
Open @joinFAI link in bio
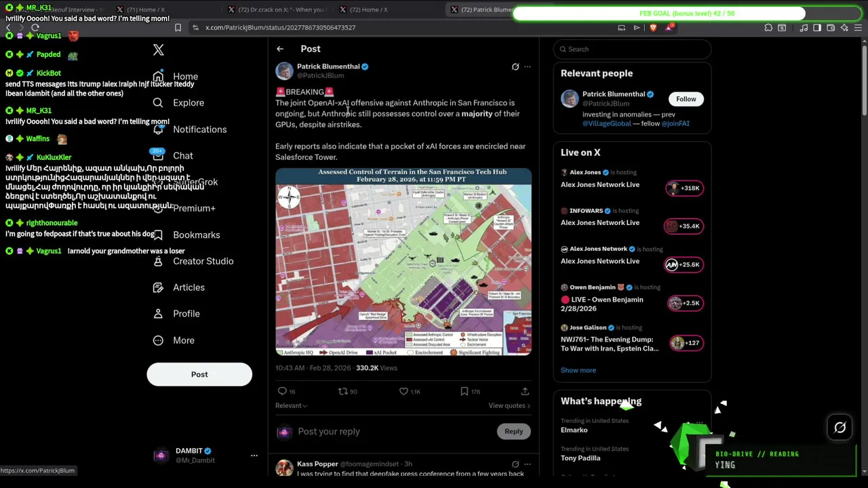[675, 123]
